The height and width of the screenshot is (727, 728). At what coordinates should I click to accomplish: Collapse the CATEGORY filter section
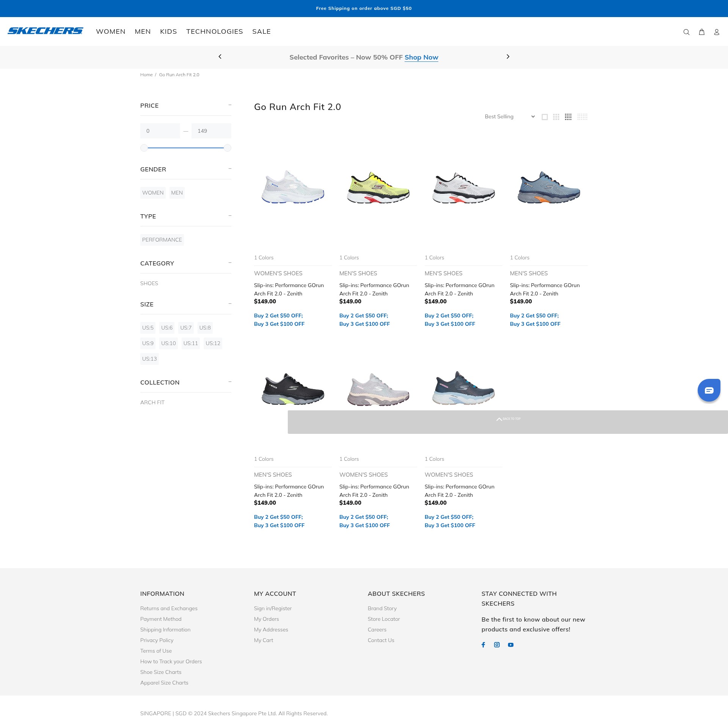(230, 263)
